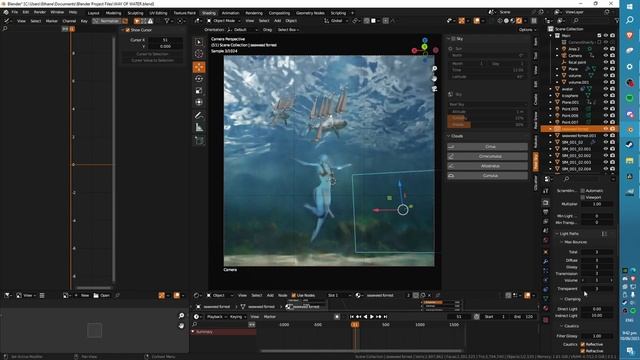
Task: Select the Select Box tool in viewport toolbar
Action: [x=199, y=42]
